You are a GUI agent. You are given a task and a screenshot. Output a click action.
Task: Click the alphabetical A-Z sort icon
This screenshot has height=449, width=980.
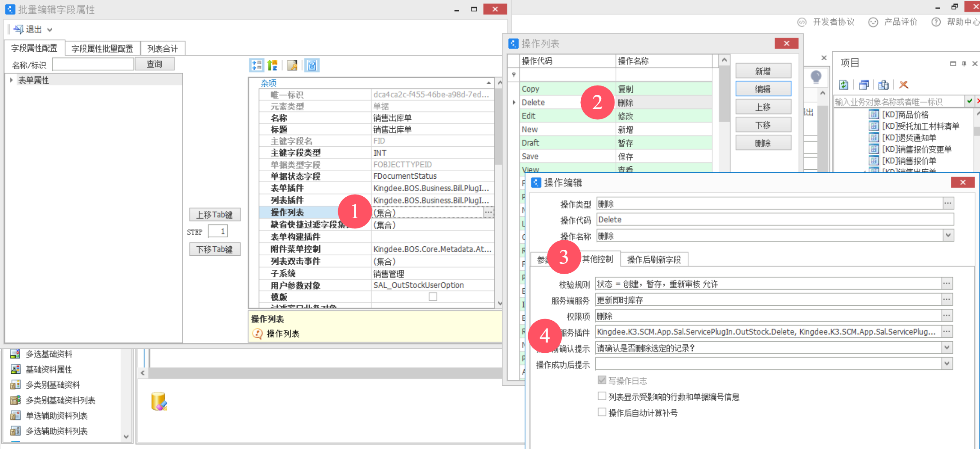[x=272, y=65]
